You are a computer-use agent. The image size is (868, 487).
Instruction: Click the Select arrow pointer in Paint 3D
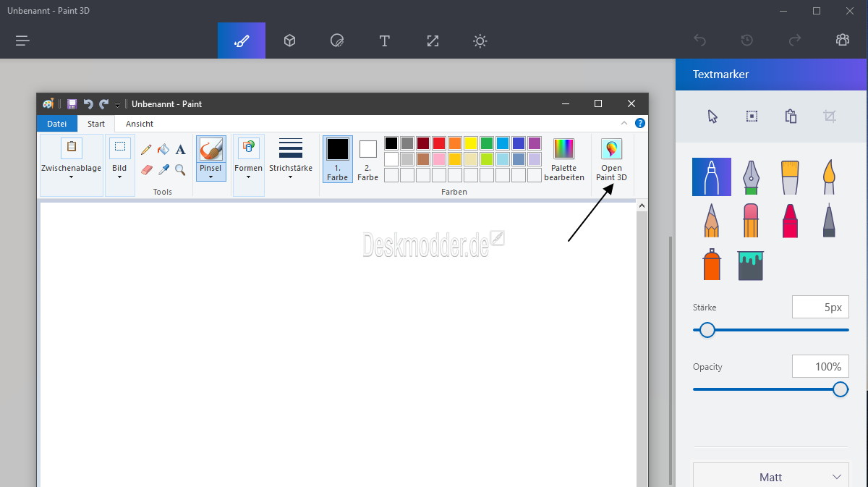[712, 117]
